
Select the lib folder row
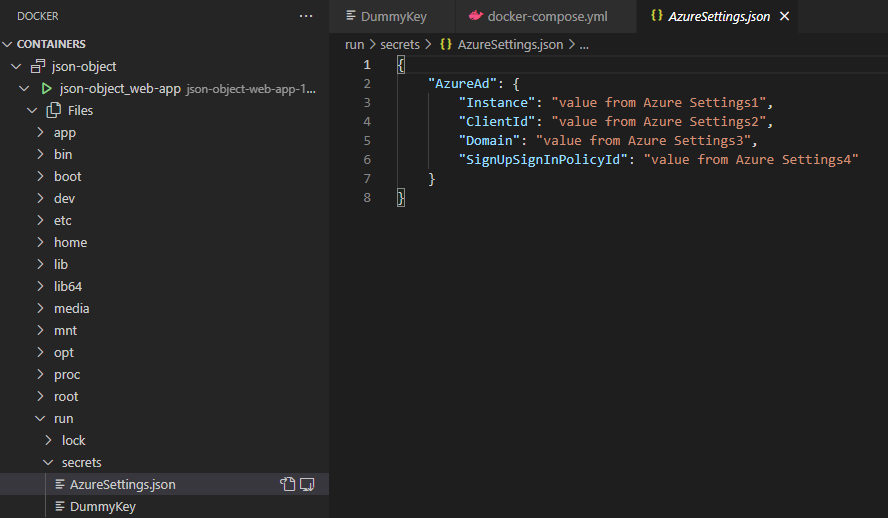pyautogui.click(x=164, y=264)
